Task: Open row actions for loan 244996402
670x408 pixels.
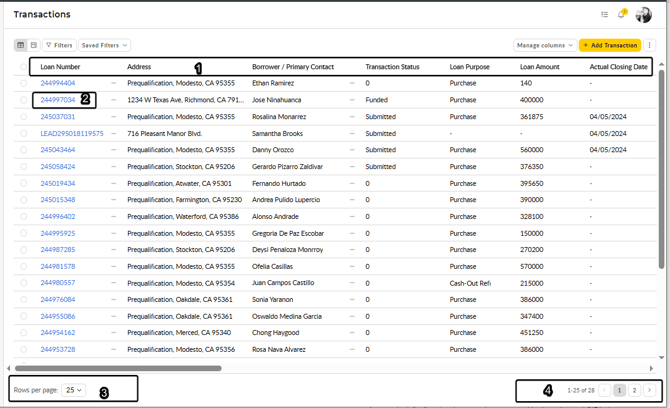Action: [x=113, y=217]
